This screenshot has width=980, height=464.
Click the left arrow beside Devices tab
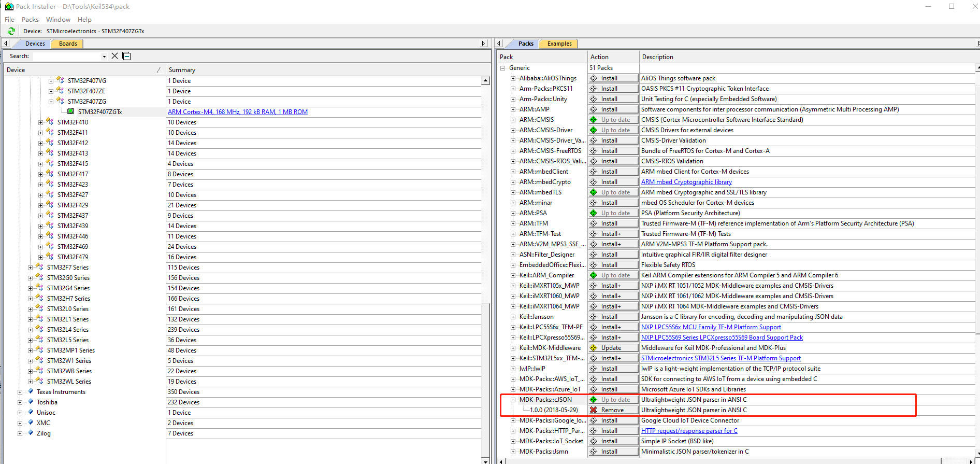point(6,44)
